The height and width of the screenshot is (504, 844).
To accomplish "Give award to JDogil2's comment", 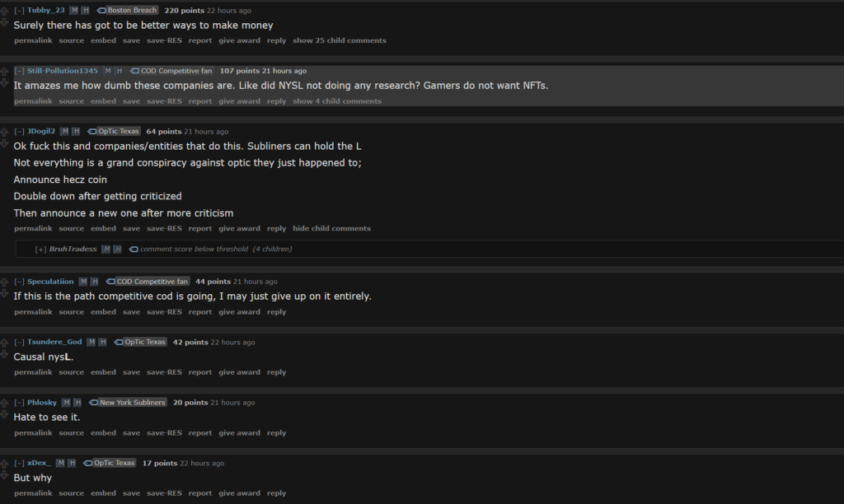I will [240, 228].
